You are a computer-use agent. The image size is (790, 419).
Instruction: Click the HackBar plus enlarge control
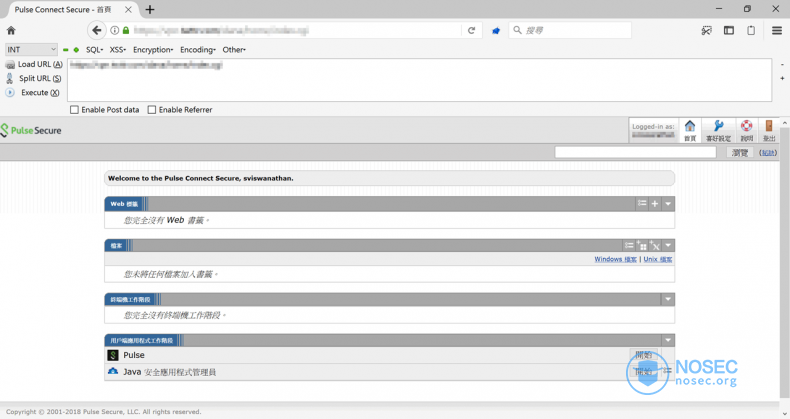click(782, 79)
